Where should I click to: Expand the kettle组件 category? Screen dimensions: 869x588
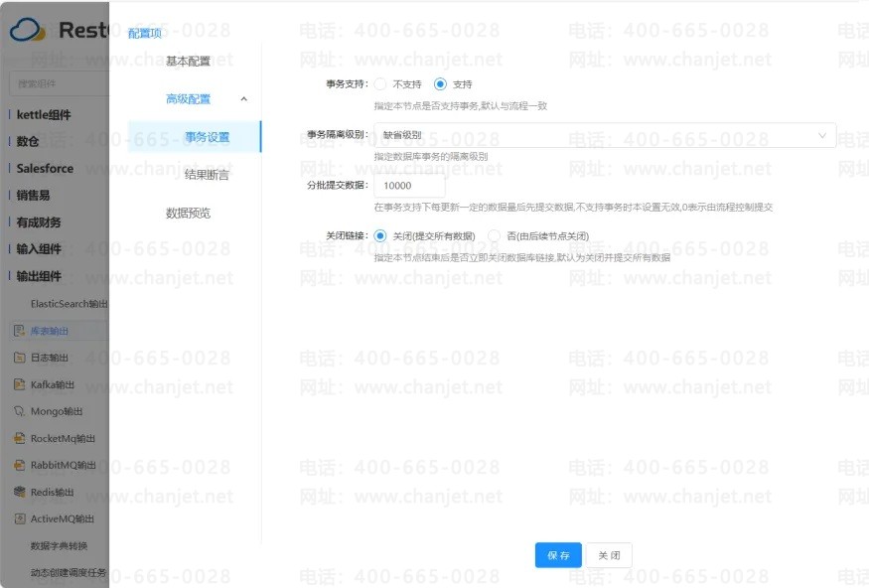pyautogui.click(x=44, y=114)
